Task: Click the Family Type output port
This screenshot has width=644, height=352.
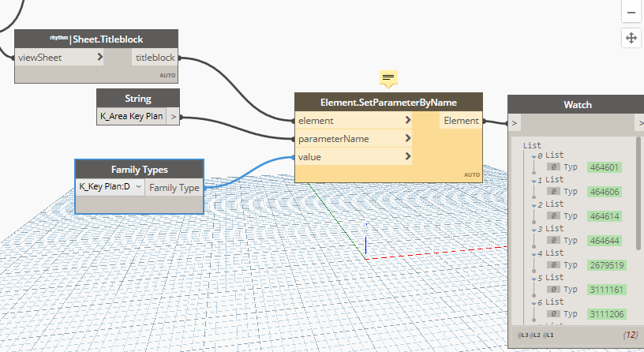Action: (174, 187)
